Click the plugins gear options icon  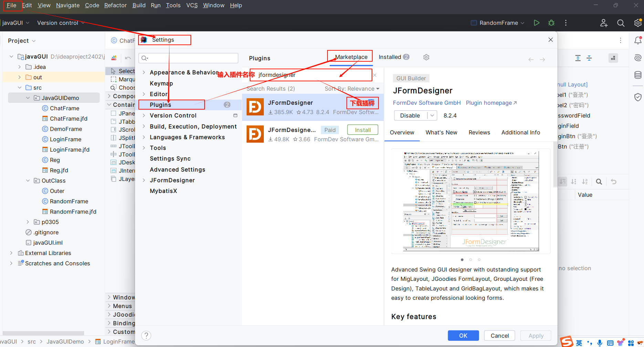426,57
